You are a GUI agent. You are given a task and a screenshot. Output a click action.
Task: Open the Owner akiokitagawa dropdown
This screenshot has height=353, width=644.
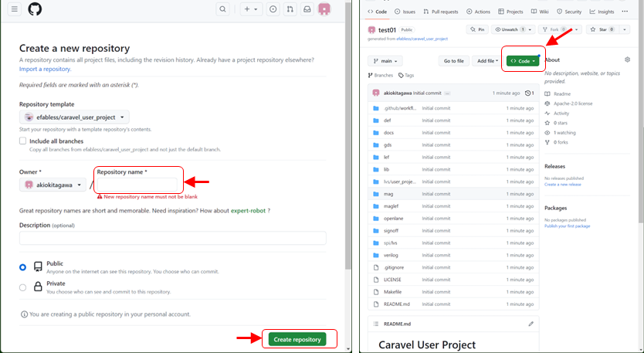pyautogui.click(x=53, y=185)
